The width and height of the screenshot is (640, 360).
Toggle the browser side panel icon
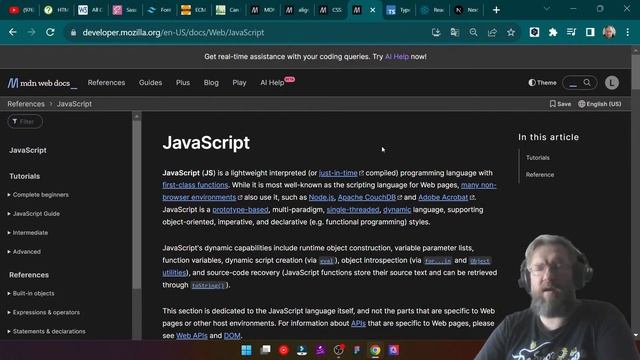pyautogui.click(x=590, y=33)
